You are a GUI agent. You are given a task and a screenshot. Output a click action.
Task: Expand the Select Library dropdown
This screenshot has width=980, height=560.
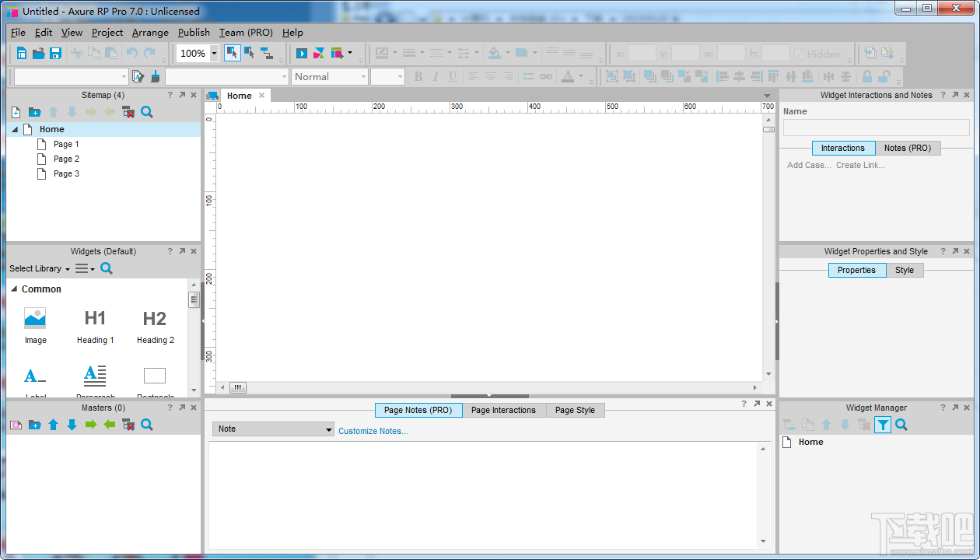[40, 268]
